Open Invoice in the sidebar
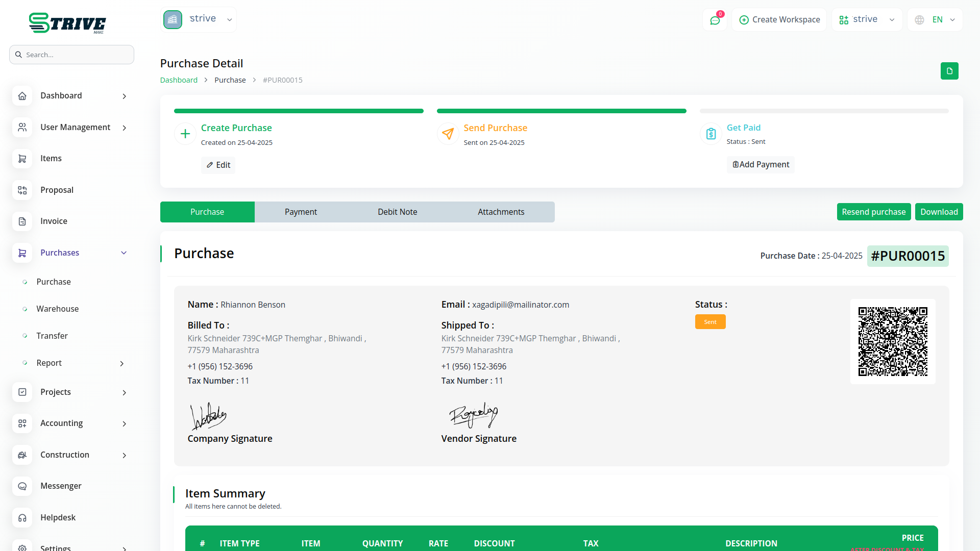This screenshot has width=980, height=551. pyautogui.click(x=54, y=221)
